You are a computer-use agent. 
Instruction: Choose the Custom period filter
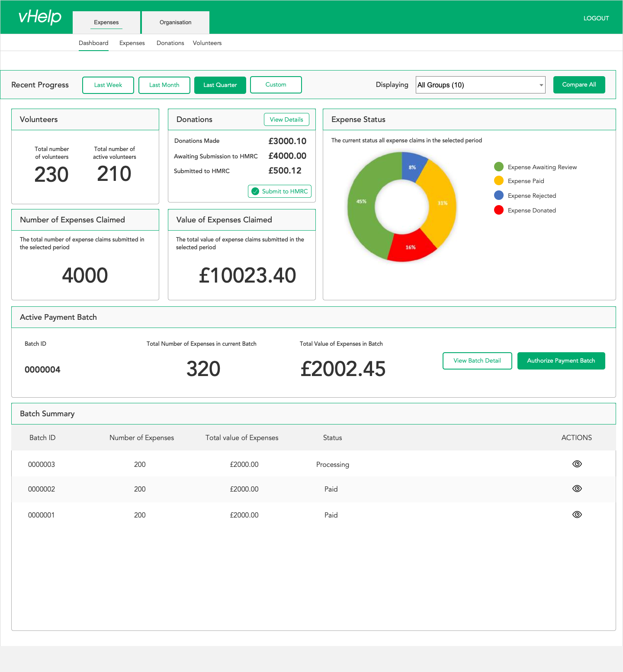click(x=276, y=85)
